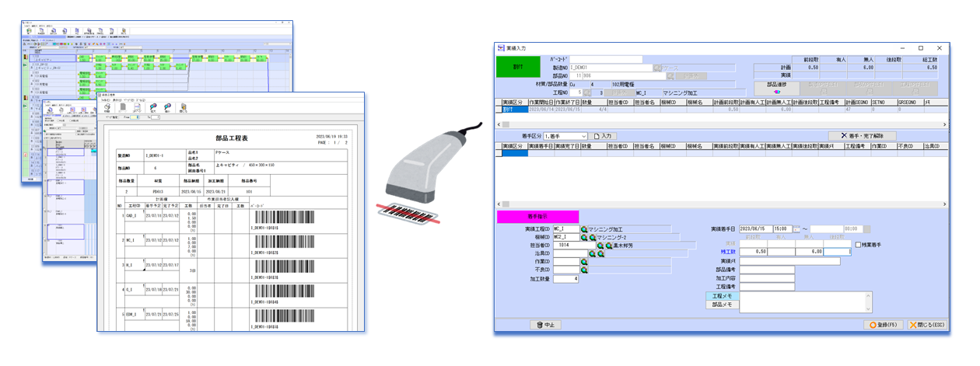Select the 割付 row in upper grid
Screen dimensions: 980x366
(722, 110)
